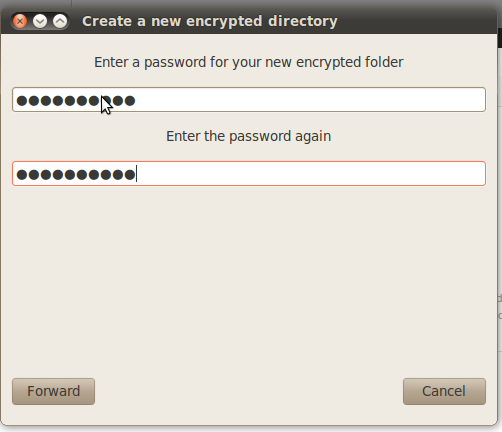Close the encrypted directory dialog with red X
This screenshot has width=502, height=432.
(20, 21)
